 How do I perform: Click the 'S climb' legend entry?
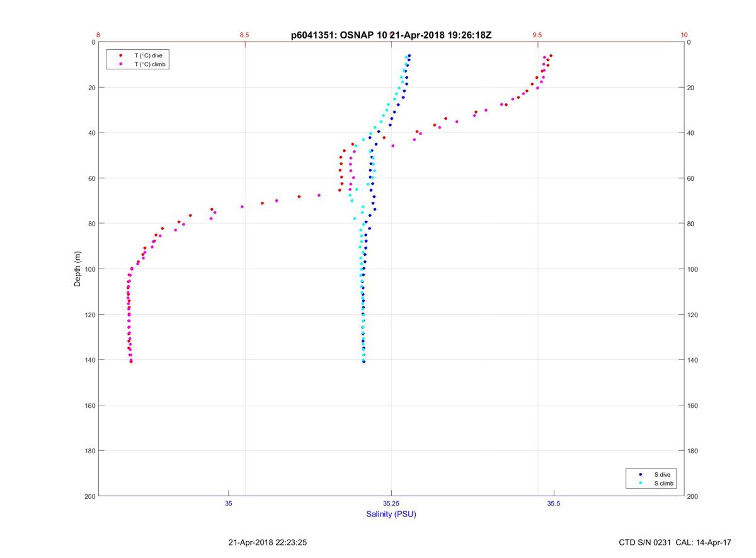coord(664,484)
